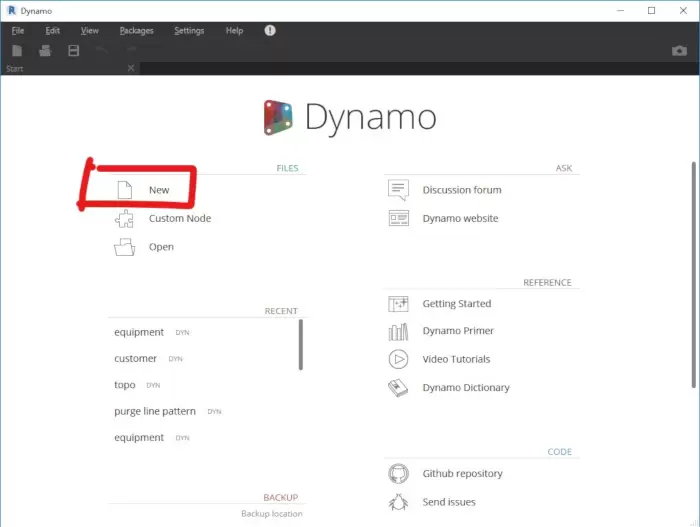Viewport: 700px width, 527px height.
Task: Click the new document toolbar icon
Action: [17, 51]
